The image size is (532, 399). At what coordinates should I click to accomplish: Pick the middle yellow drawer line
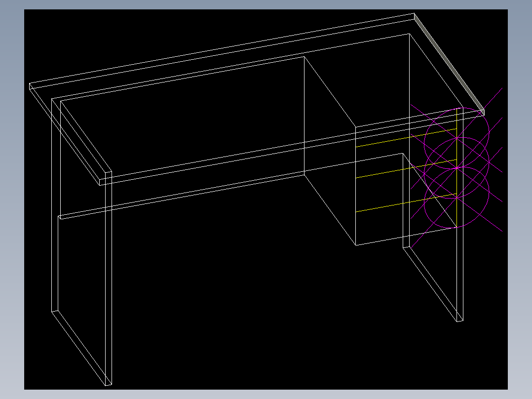406,168
